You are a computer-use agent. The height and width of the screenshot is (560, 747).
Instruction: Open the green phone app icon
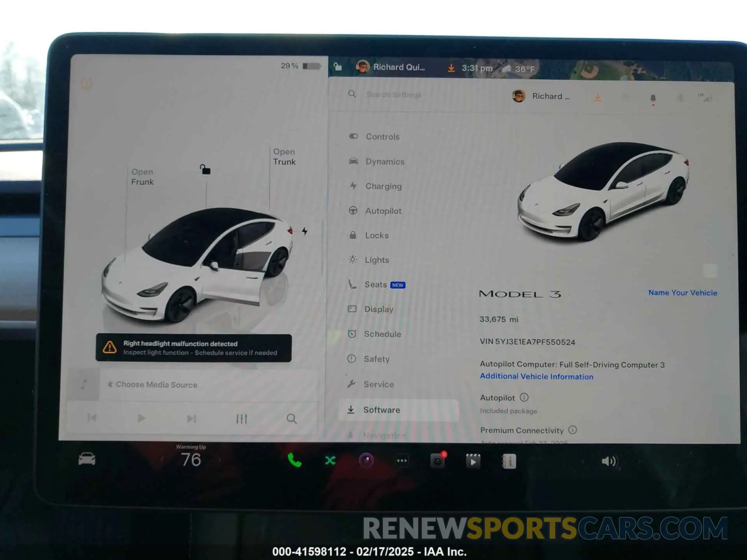point(294,460)
